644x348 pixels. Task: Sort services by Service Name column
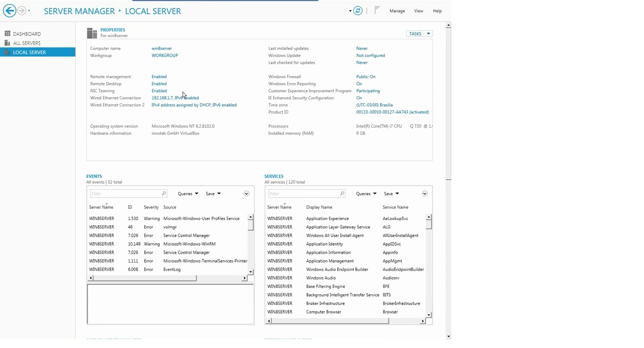coord(396,207)
